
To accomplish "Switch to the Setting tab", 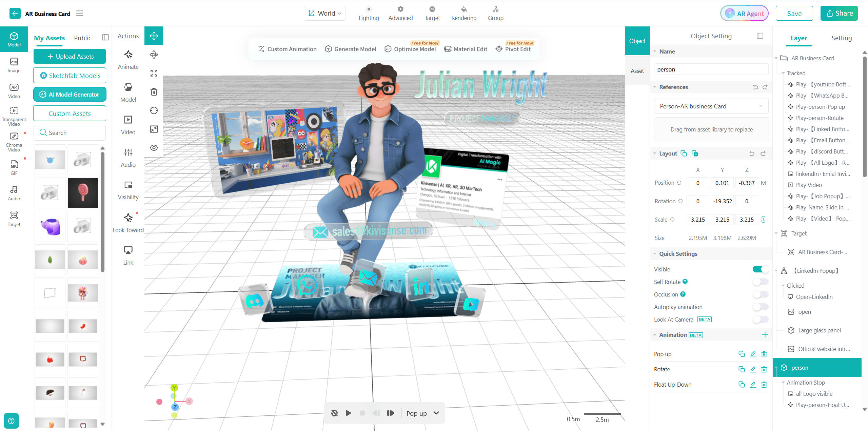I will [x=842, y=38].
